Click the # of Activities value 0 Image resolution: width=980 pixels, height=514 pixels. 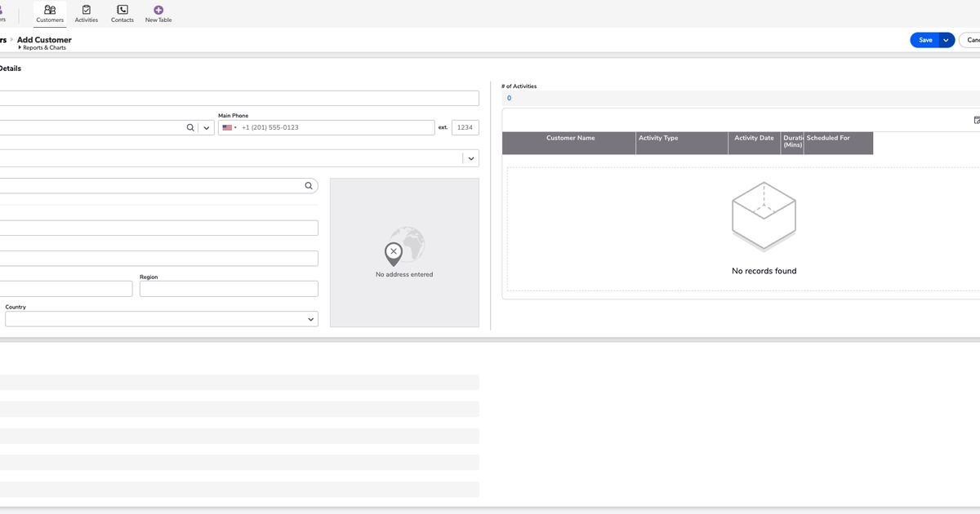point(509,99)
